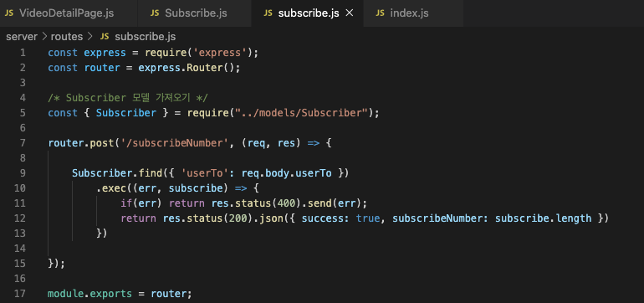Click line number 7 in the gutter

pyautogui.click(x=23, y=143)
